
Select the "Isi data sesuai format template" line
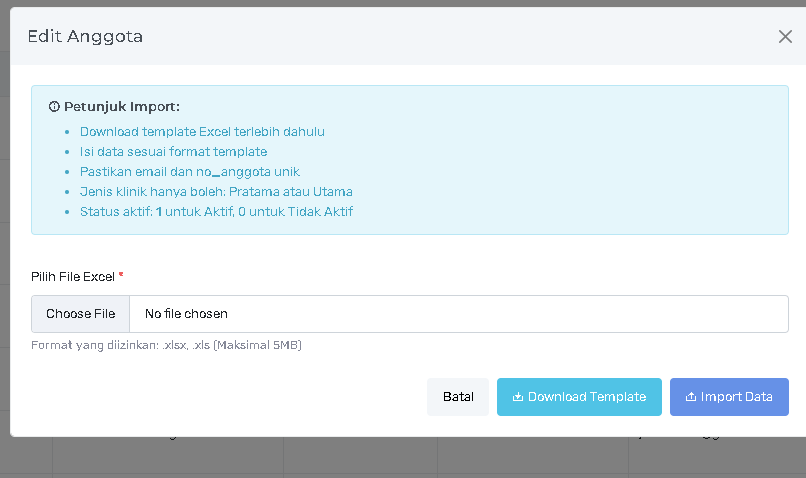tap(173, 152)
